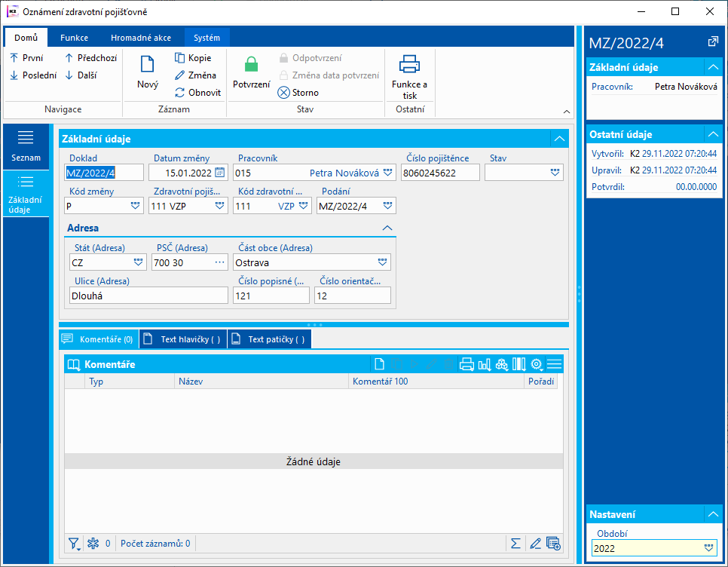The width and height of the screenshot is (728, 567).
Task: Click the filter funnel icon
Action: (x=73, y=543)
